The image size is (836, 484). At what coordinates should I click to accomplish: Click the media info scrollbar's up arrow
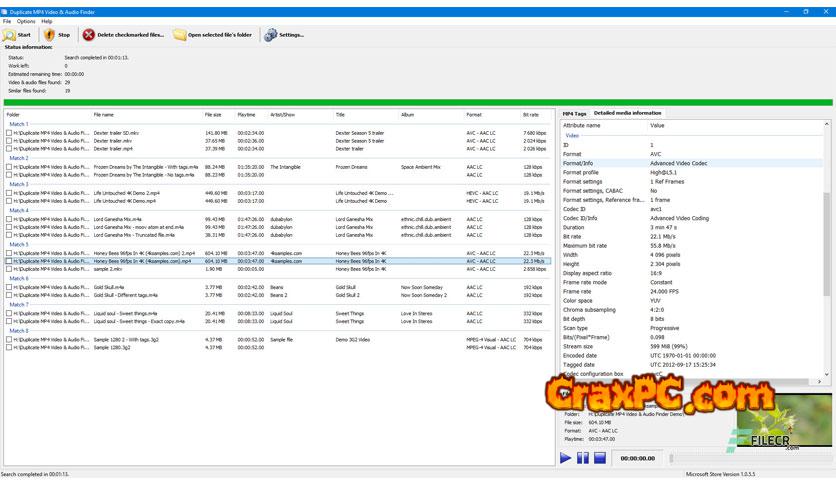[826, 124]
